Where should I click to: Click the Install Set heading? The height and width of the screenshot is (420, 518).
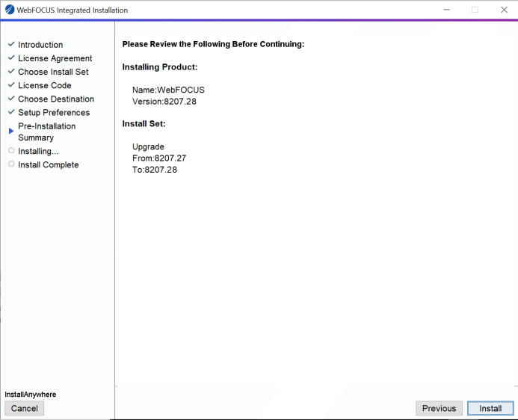(144, 124)
